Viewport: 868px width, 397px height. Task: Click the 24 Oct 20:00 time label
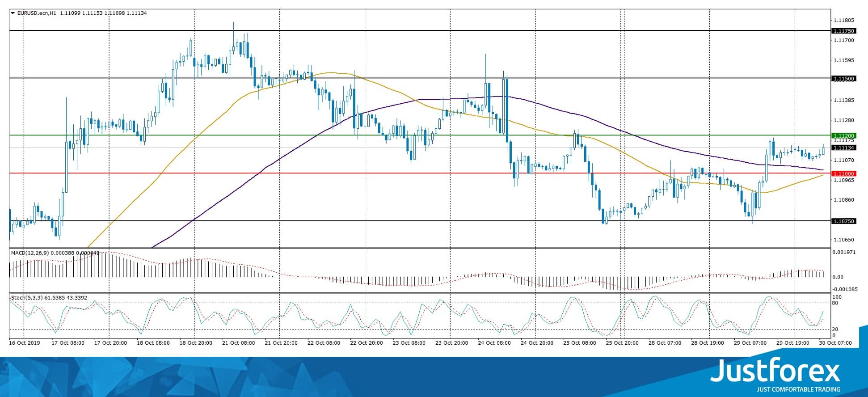[x=537, y=343]
